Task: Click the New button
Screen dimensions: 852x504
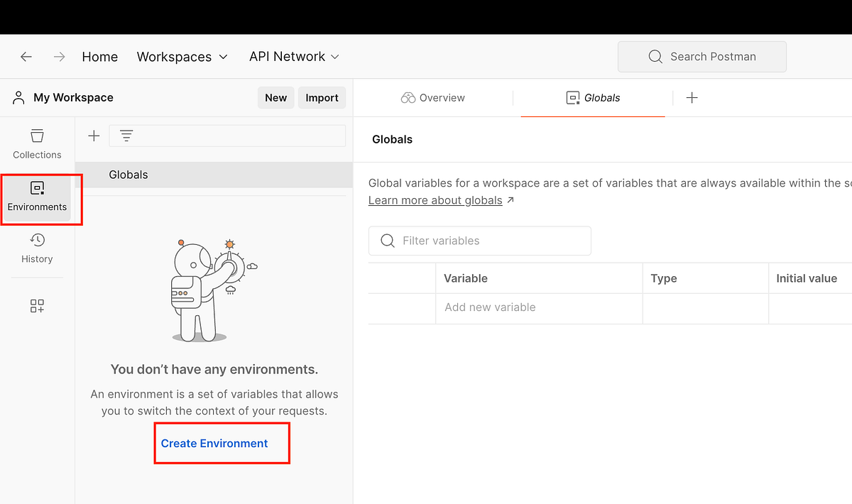Action: coord(275,97)
